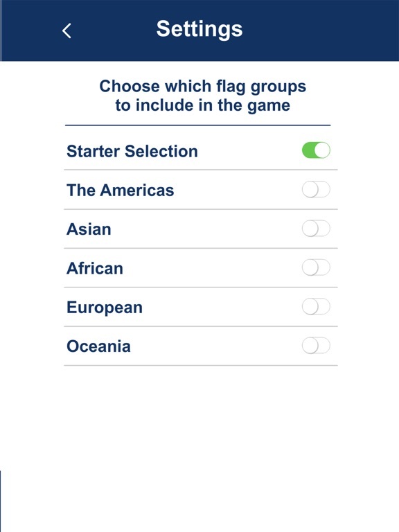Click the 'to include in the game' line
This screenshot has height=532, width=399.
tap(202, 105)
